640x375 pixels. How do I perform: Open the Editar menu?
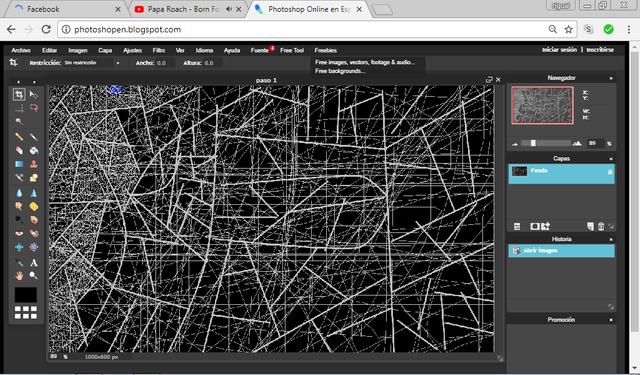point(49,50)
